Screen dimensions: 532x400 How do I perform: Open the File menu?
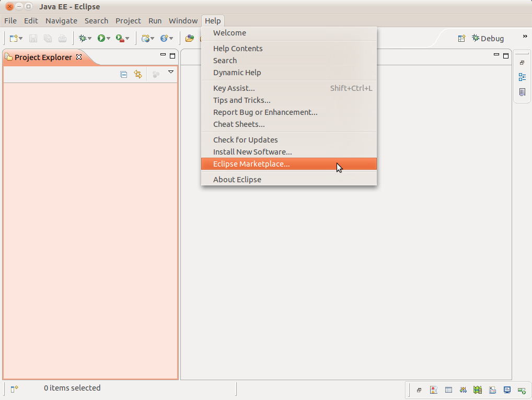pos(10,21)
